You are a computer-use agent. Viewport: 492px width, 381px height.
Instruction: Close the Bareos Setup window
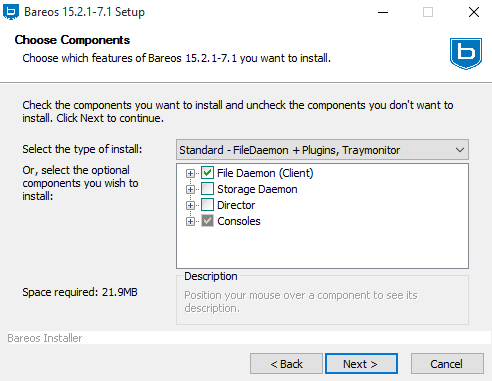(x=474, y=12)
